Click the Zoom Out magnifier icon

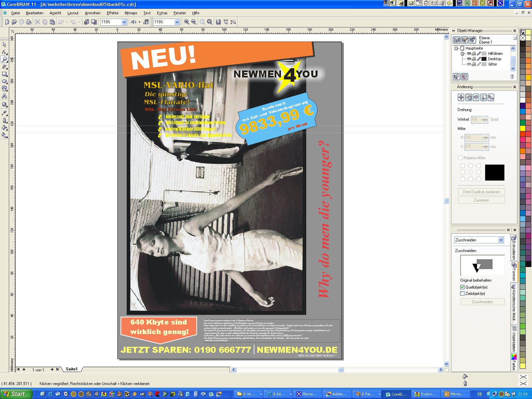pyautogui.click(x=194, y=22)
